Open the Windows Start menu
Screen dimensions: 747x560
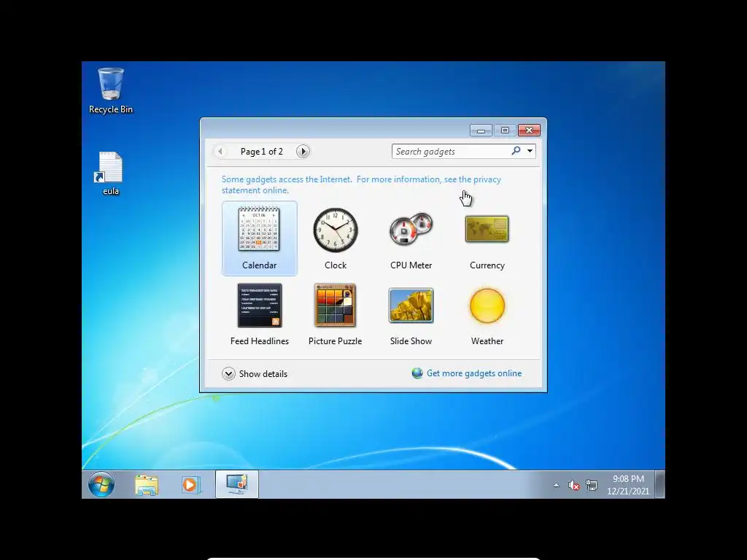[101, 484]
